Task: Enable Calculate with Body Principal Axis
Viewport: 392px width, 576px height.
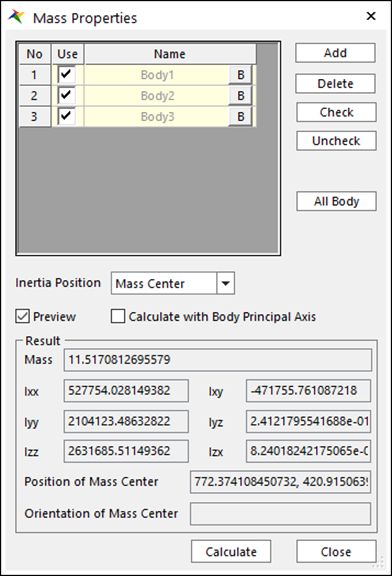Action: pyautogui.click(x=118, y=316)
